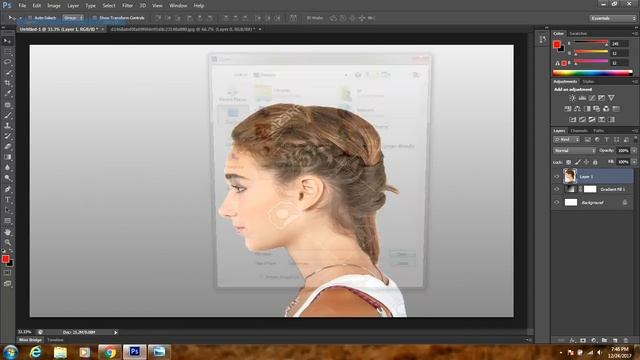
Task: Toggle lock transparent pixels
Action: [569, 162]
